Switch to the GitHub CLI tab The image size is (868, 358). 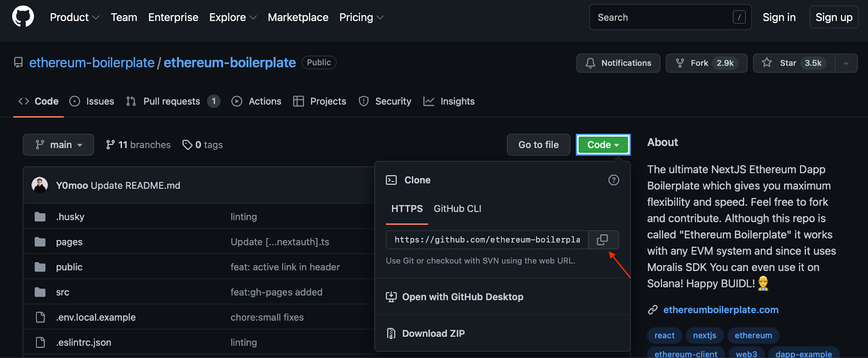[457, 209]
